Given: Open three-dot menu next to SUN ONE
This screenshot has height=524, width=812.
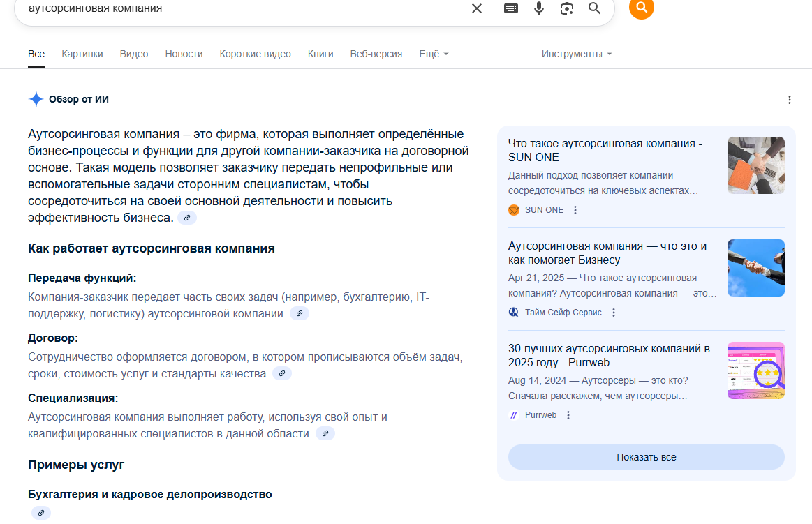Looking at the screenshot, I should pos(575,210).
